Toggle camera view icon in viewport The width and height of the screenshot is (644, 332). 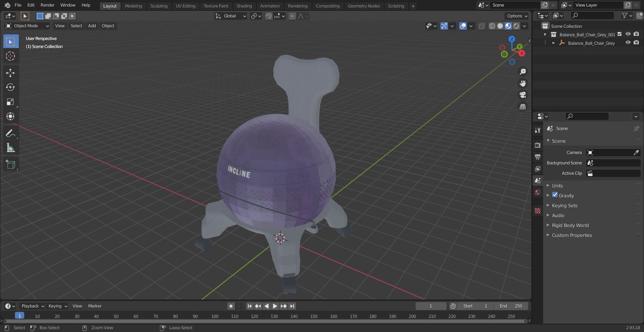[522, 95]
